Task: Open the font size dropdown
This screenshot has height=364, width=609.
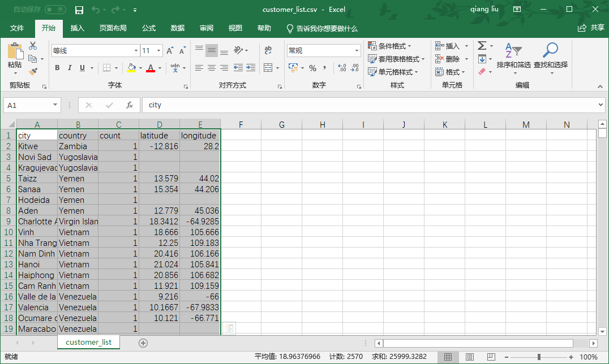Action: [x=159, y=51]
